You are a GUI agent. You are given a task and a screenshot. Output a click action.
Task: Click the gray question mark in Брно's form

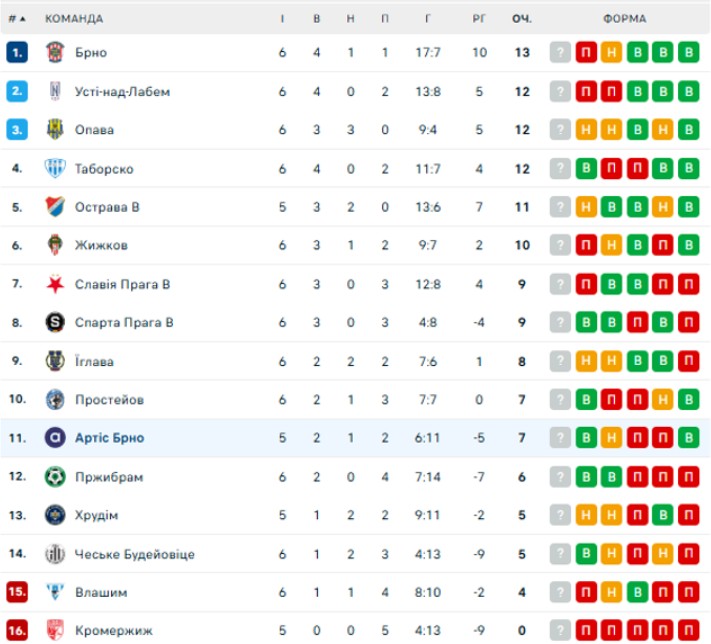click(560, 53)
